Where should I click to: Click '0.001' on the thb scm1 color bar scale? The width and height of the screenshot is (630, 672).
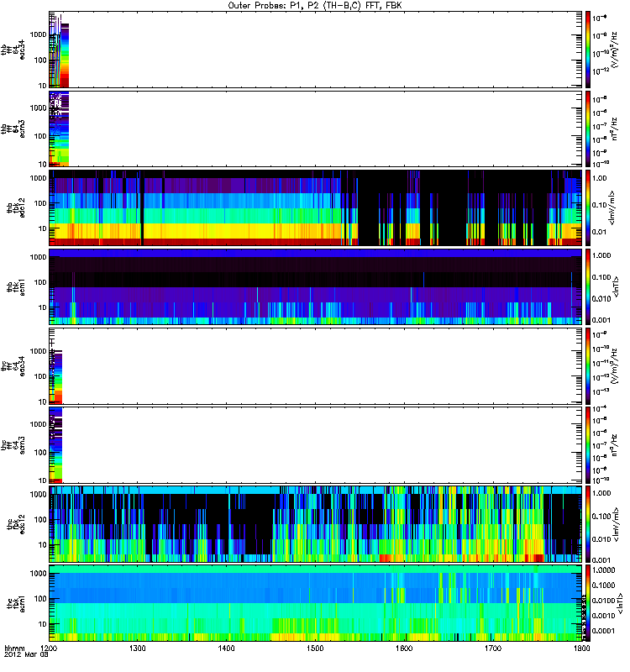point(601,320)
